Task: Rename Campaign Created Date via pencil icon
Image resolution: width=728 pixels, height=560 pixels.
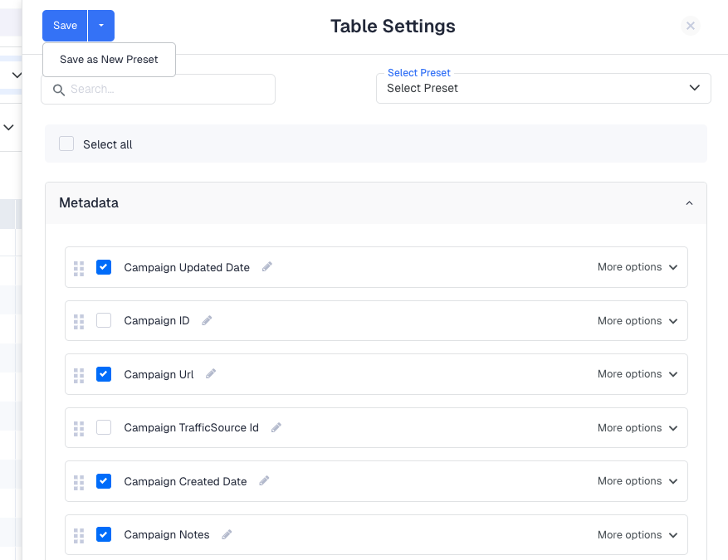Action: point(264,481)
